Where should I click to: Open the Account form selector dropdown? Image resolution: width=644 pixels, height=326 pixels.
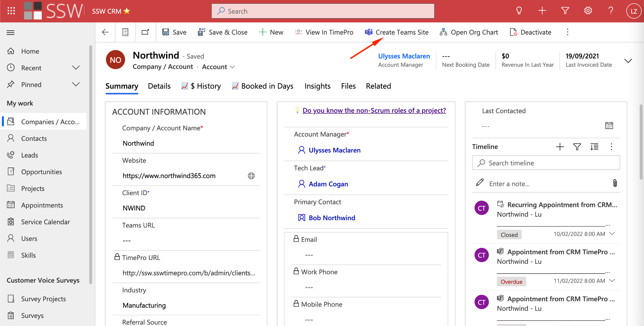(219, 67)
